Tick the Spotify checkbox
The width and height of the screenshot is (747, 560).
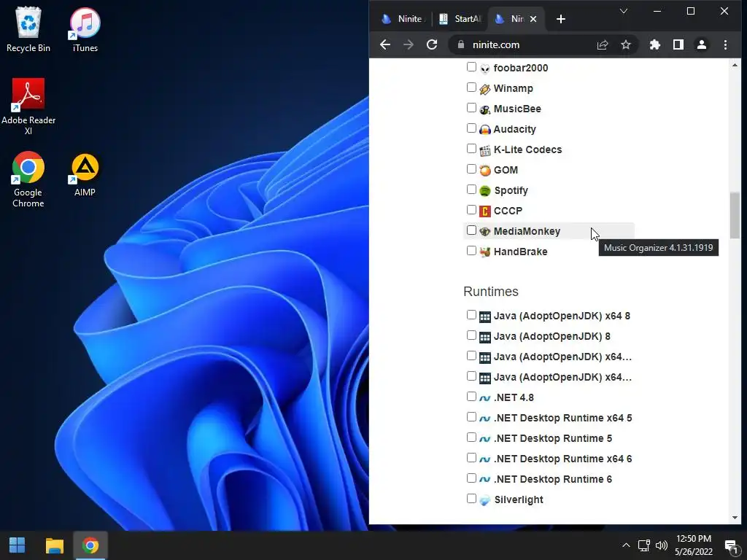coord(471,190)
